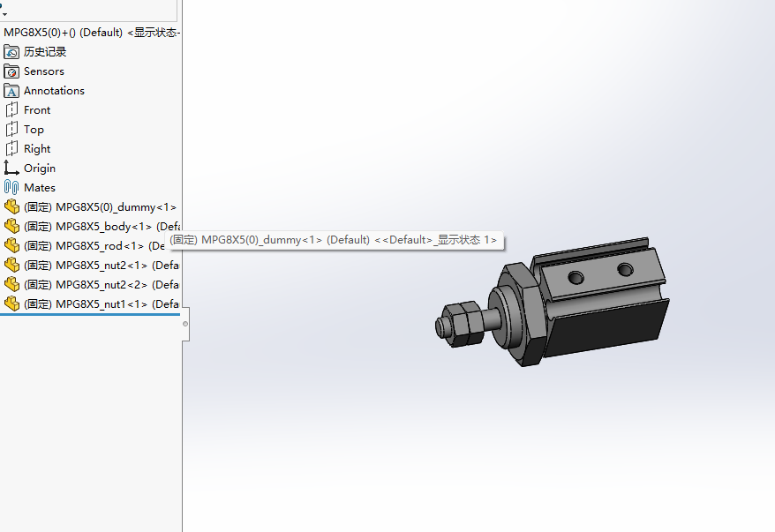Viewport: 775px width, 532px height.
Task: Click the Right plane icon
Action: (x=11, y=149)
